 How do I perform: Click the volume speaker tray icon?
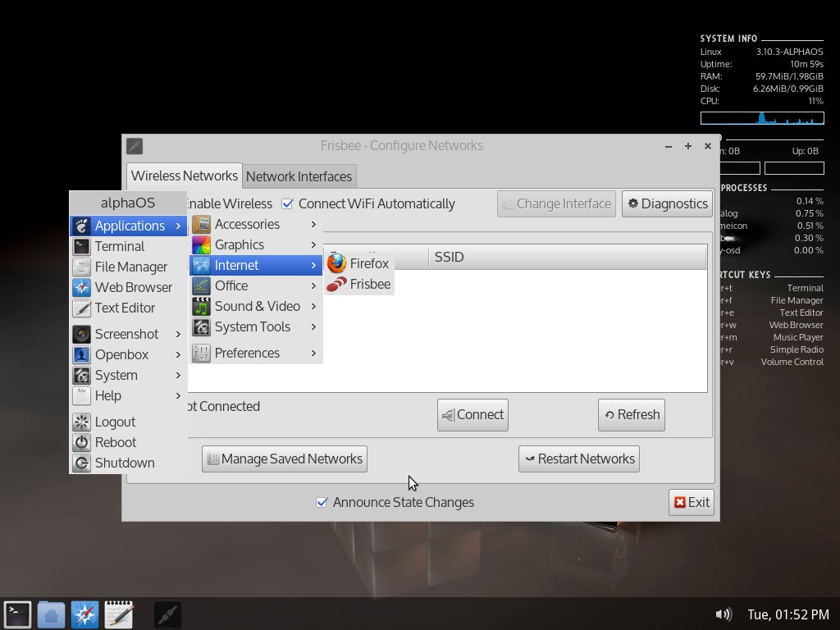click(x=724, y=614)
